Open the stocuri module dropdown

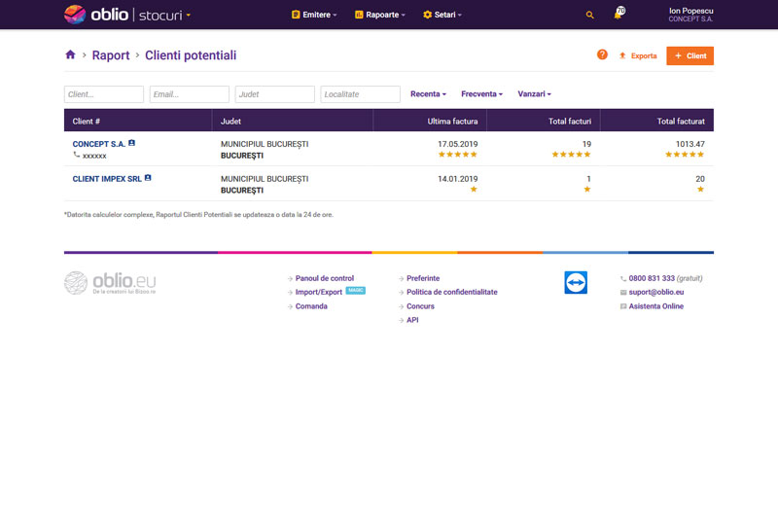[164, 15]
